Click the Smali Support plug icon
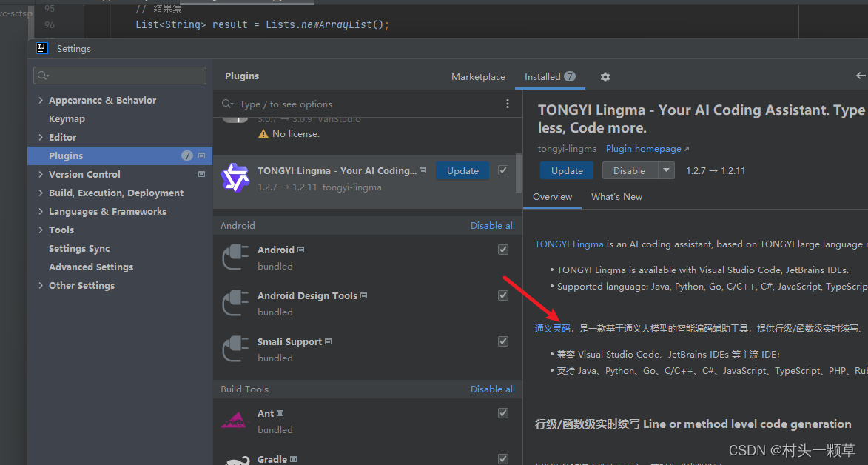The height and width of the screenshot is (465, 868). click(235, 349)
